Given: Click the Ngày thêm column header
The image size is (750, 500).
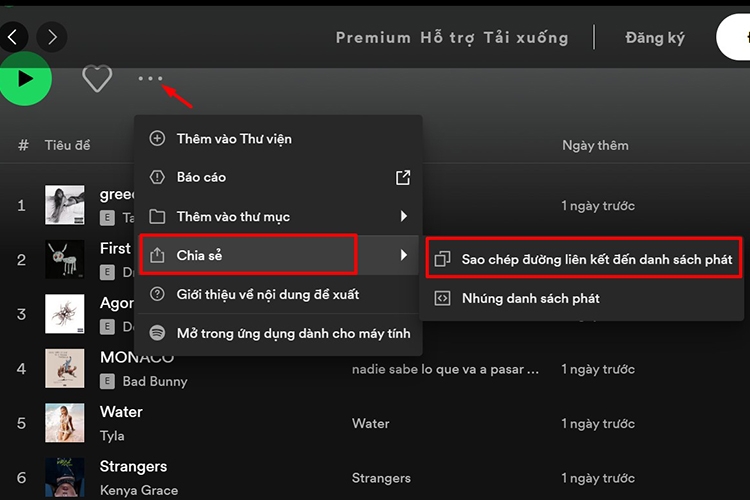Looking at the screenshot, I should 595,145.
